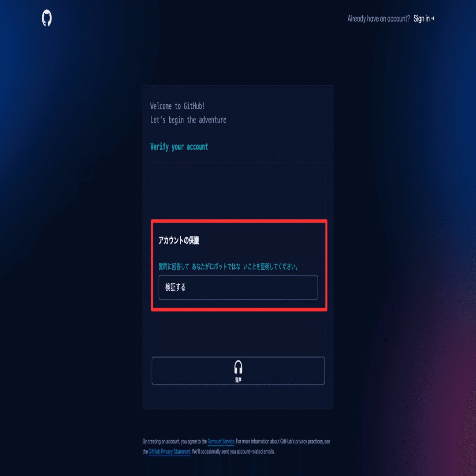
Task: Click the red highlight border around the captcha
Action: 239,221
